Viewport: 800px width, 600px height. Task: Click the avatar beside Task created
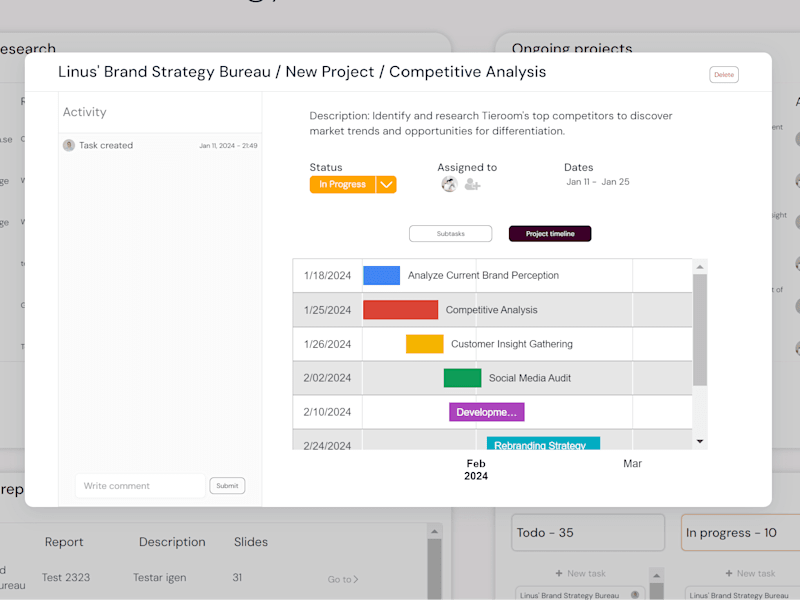point(69,145)
